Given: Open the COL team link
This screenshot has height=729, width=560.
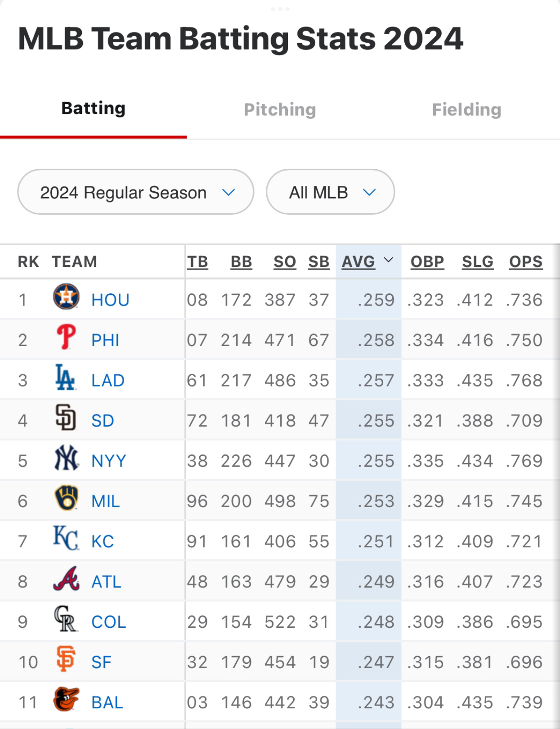Looking at the screenshot, I should point(108,622).
